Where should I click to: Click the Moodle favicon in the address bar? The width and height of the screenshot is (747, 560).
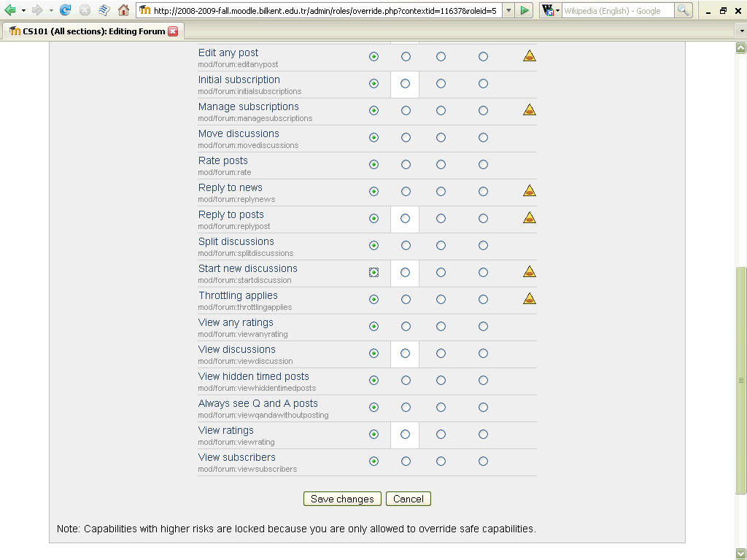point(145,10)
